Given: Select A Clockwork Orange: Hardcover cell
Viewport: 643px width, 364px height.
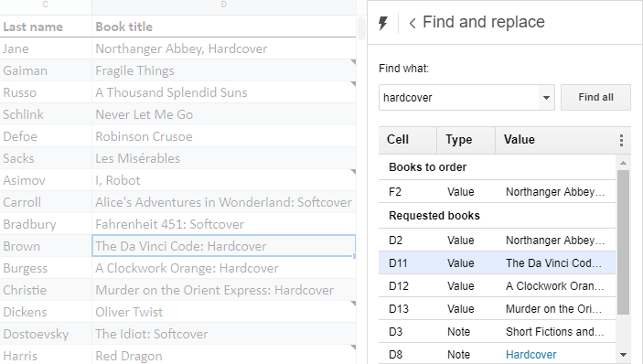Looking at the screenshot, I should point(224,268).
